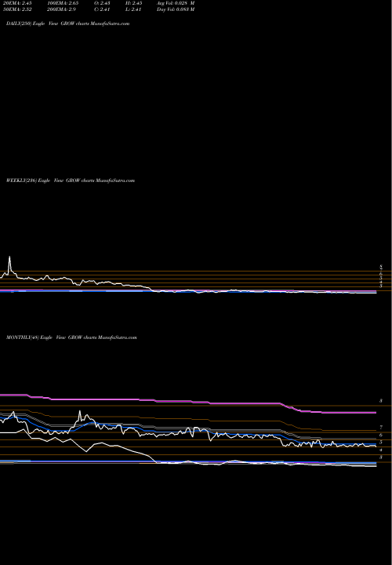Click the 100EMA: 2.65 value
Screen dimensions: 392x565
[63, 3]
